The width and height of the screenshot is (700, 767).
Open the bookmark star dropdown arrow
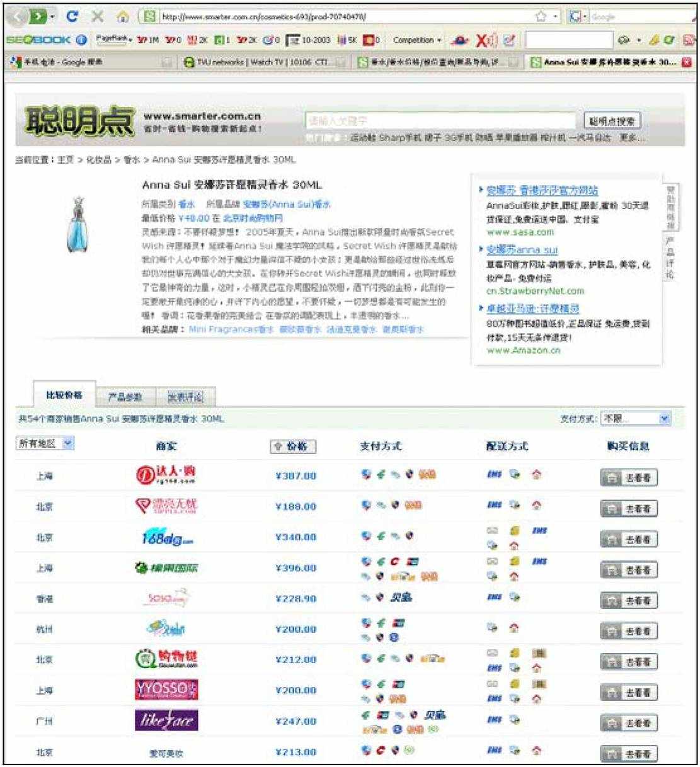(x=556, y=17)
